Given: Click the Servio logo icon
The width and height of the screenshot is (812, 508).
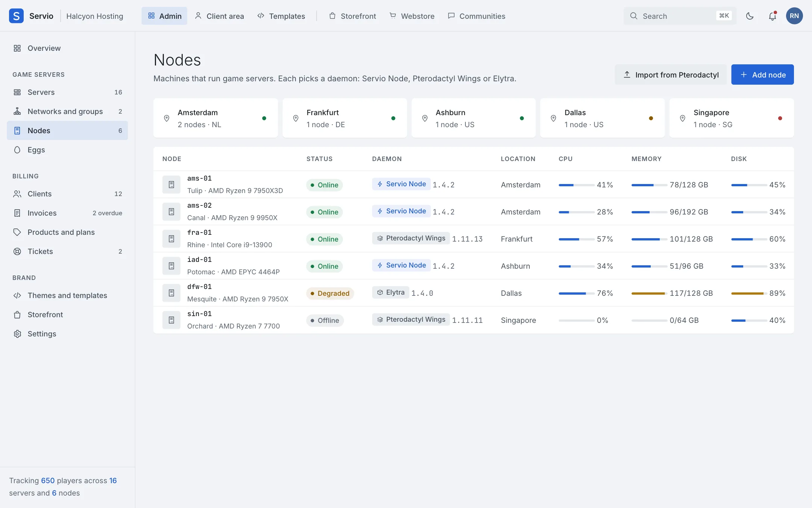Looking at the screenshot, I should pos(16,16).
